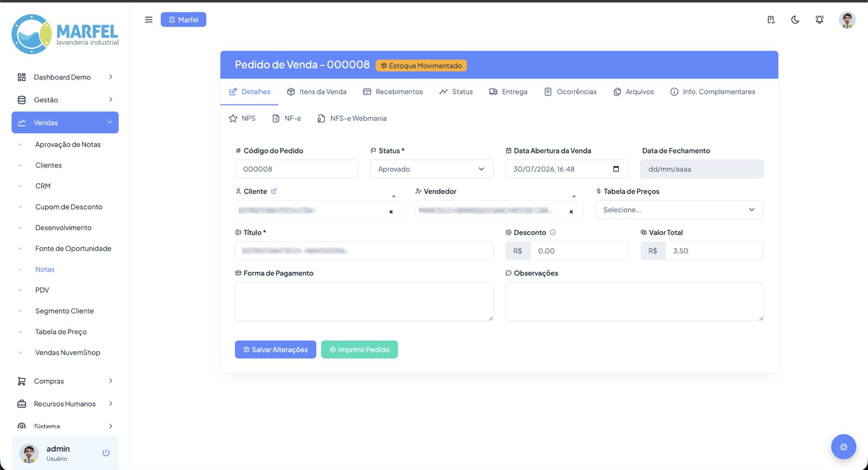
Task: Click the Marfel company button
Action: (183, 20)
